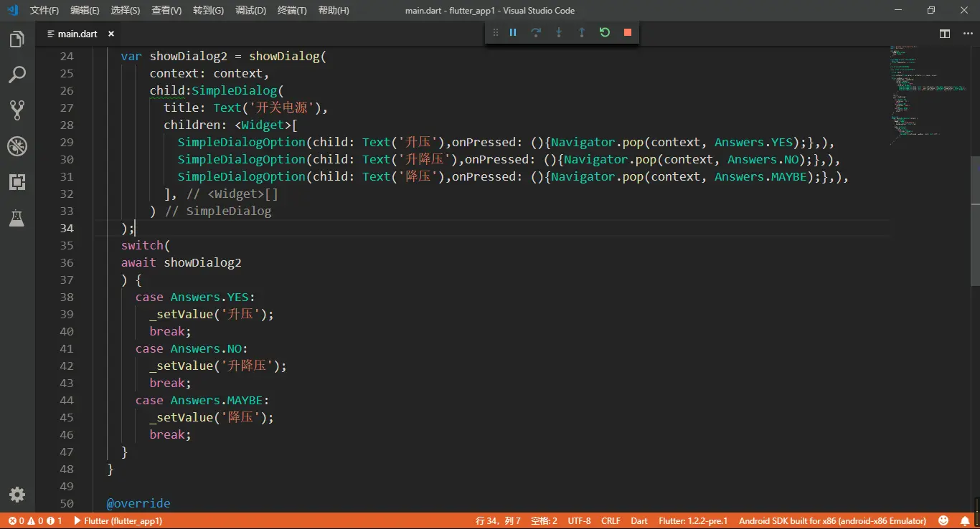Click the Step Over debug button
The image size is (980, 529).
coord(536,32)
